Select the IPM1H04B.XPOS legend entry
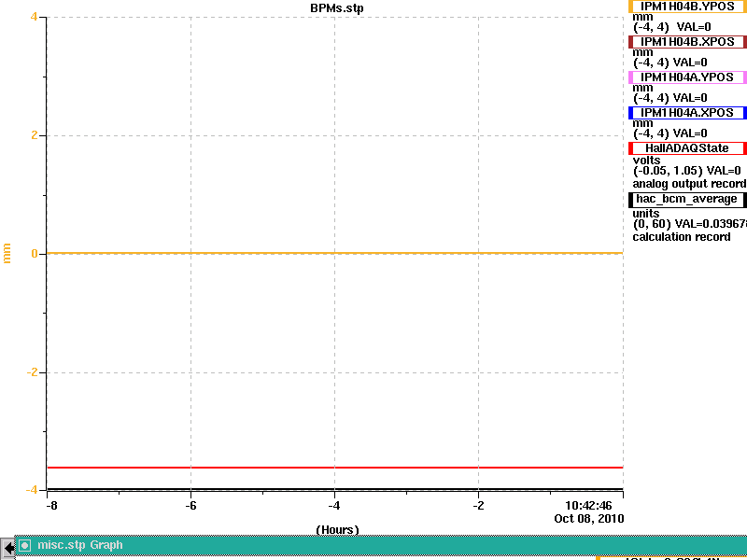The image size is (747, 560). pos(687,42)
